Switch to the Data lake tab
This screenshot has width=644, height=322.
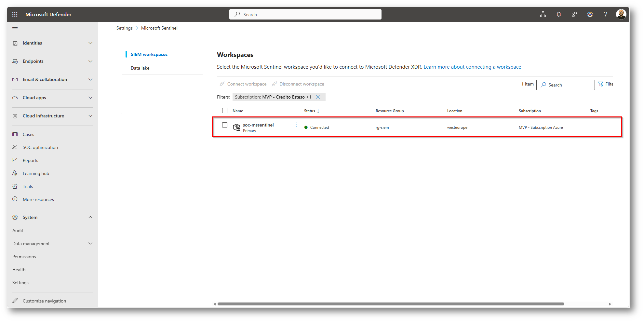pyautogui.click(x=140, y=68)
